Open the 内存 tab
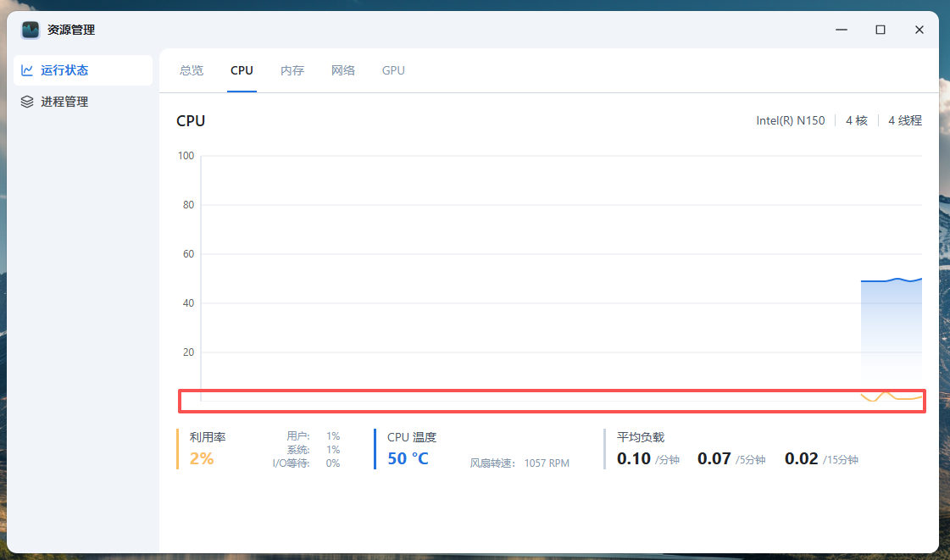950x560 pixels. point(292,70)
